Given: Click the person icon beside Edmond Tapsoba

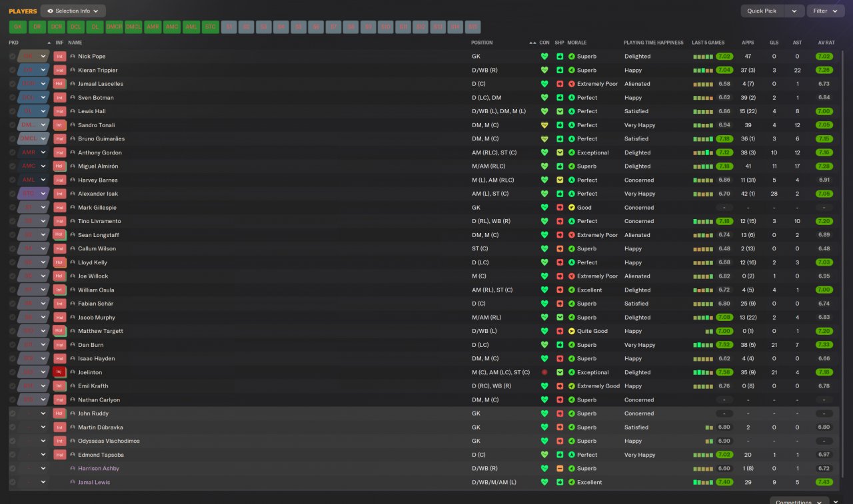Looking at the screenshot, I should pos(73,455).
